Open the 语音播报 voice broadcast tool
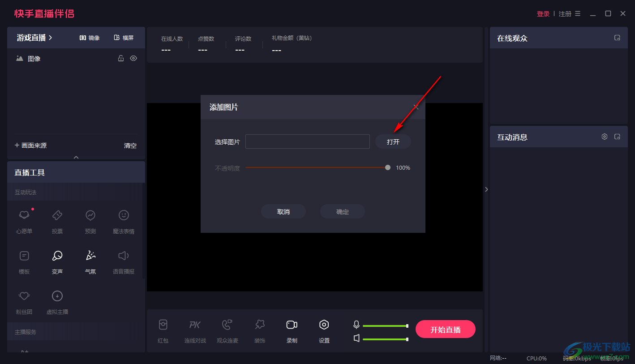This screenshot has height=364, width=635. click(x=124, y=261)
